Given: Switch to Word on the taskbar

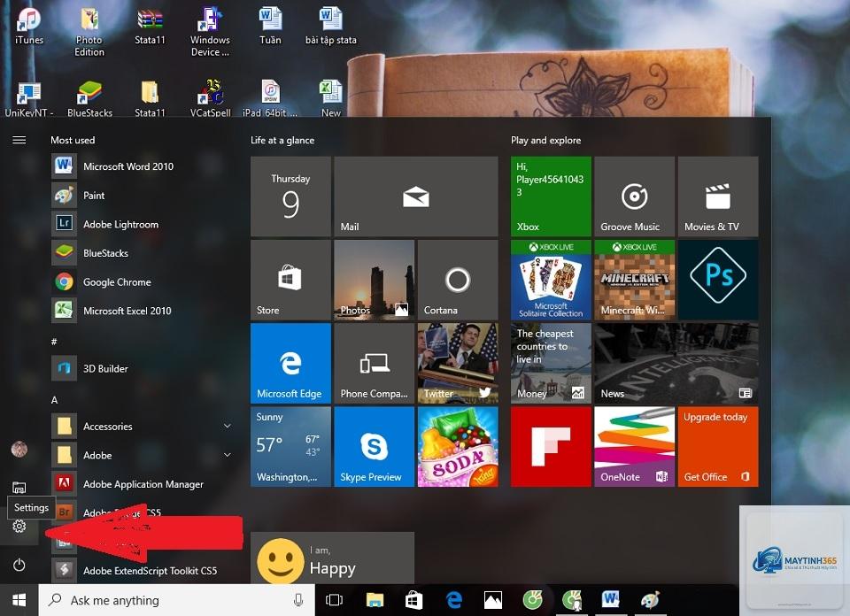Looking at the screenshot, I should tap(610, 600).
